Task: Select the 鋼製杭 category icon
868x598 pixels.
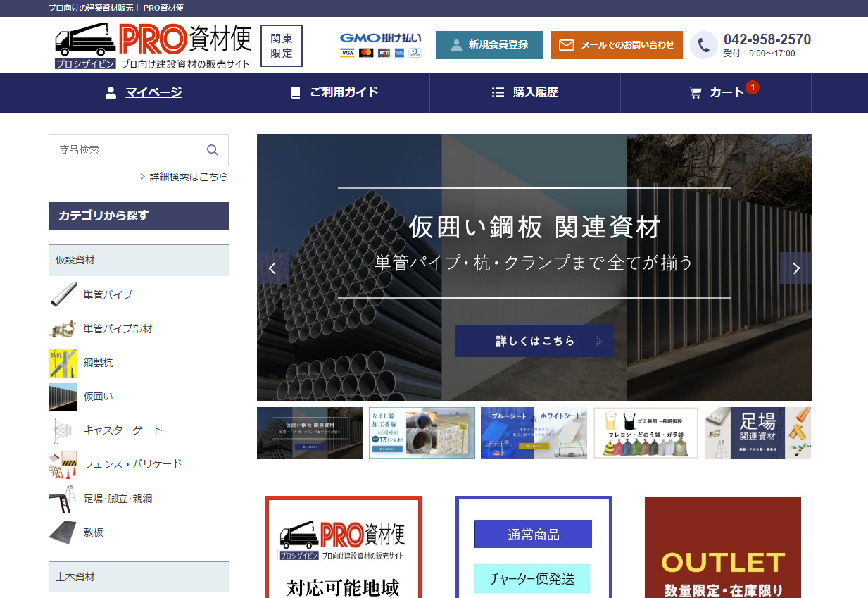Action: click(x=63, y=363)
